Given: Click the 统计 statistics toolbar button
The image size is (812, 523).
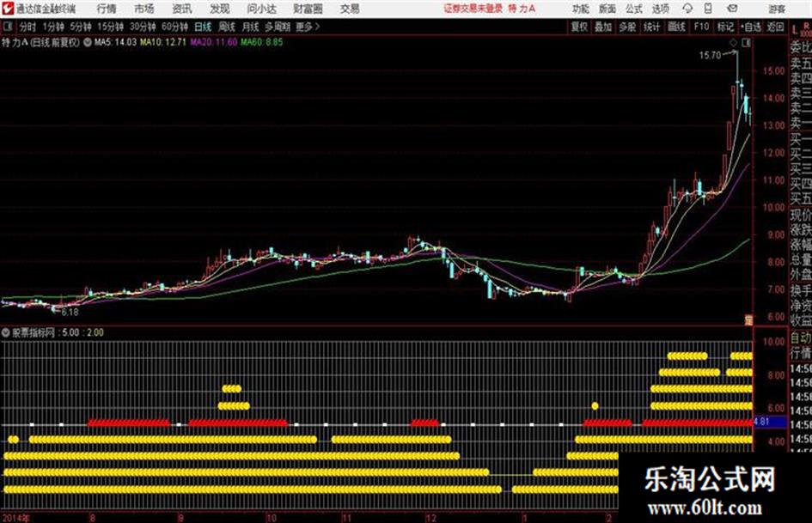Looking at the screenshot, I should tap(652, 27).
